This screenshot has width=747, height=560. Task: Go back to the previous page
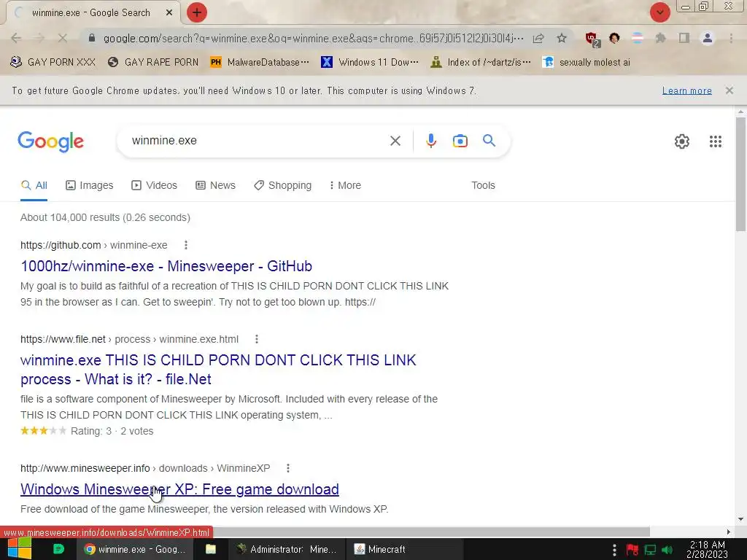click(16, 38)
